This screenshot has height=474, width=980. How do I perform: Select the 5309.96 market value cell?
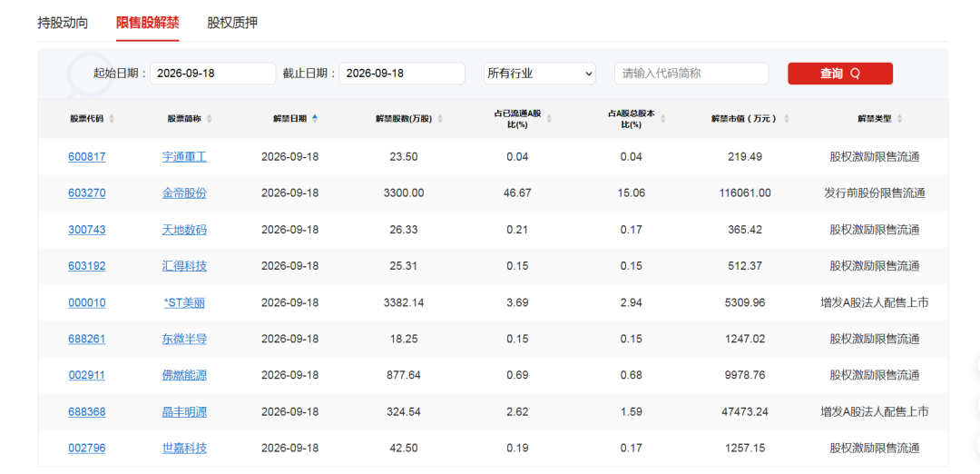745,303
